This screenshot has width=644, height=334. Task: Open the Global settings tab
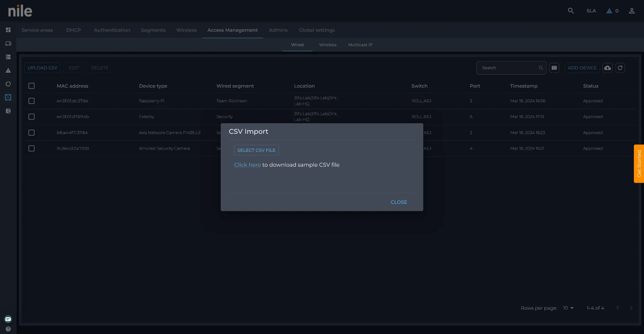317,30
